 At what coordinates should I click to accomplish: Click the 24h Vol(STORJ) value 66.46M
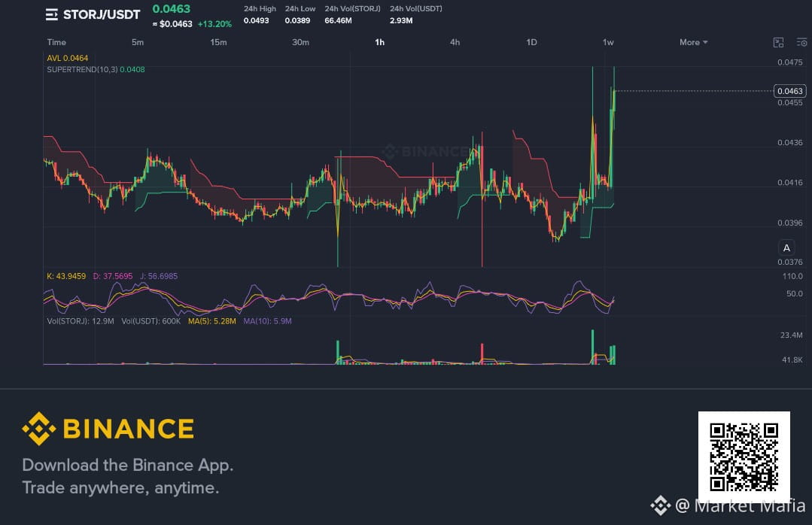tap(338, 21)
